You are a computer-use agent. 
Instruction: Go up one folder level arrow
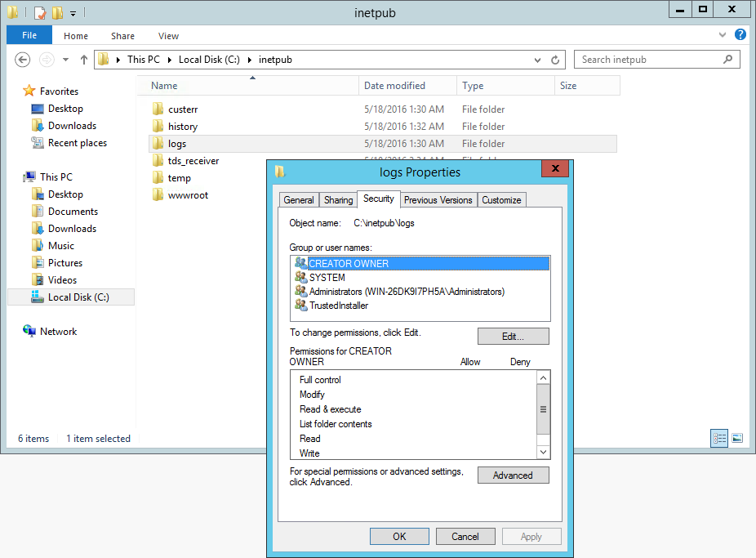pyautogui.click(x=84, y=60)
